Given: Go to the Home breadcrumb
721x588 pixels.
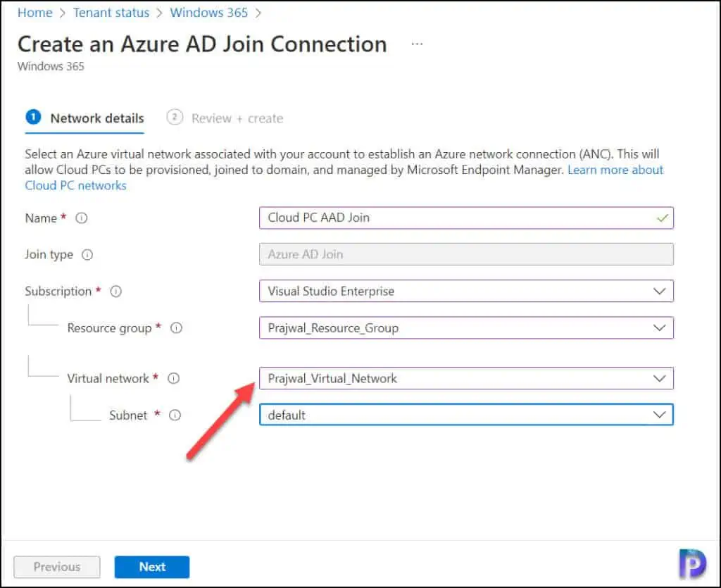Looking at the screenshot, I should [35, 13].
